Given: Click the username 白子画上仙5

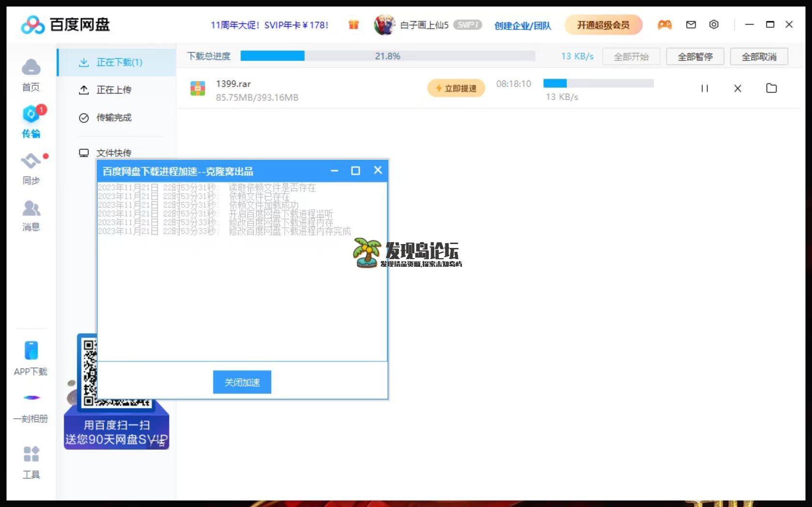Looking at the screenshot, I should coord(424,25).
